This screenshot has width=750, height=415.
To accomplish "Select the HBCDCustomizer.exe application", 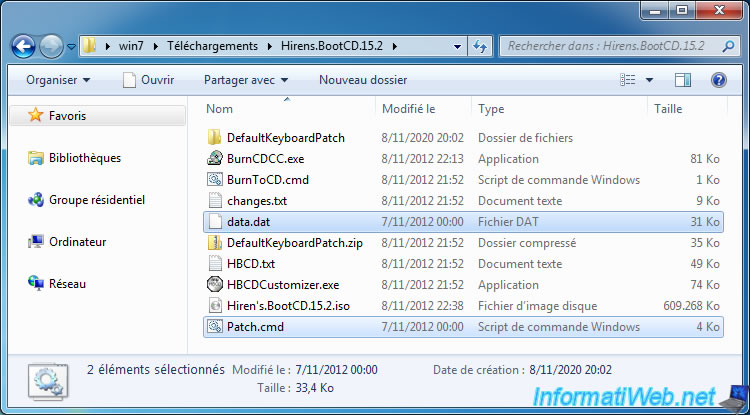I will pyautogui.click(x=283, y=284).
